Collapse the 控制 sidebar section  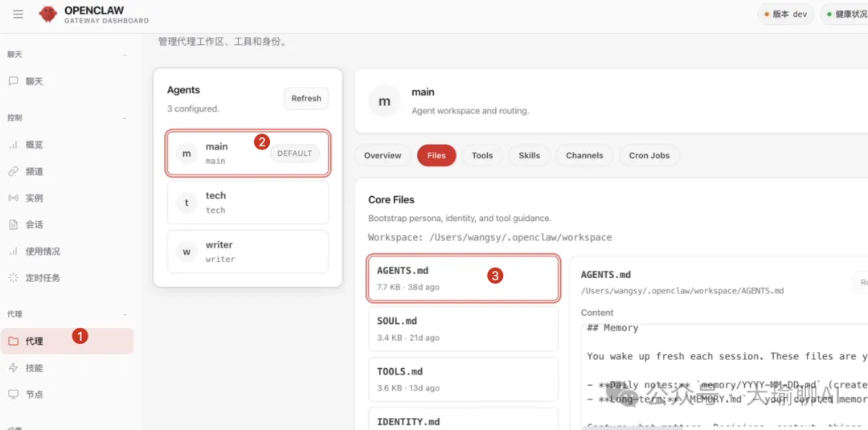click(x=125, y=118)
